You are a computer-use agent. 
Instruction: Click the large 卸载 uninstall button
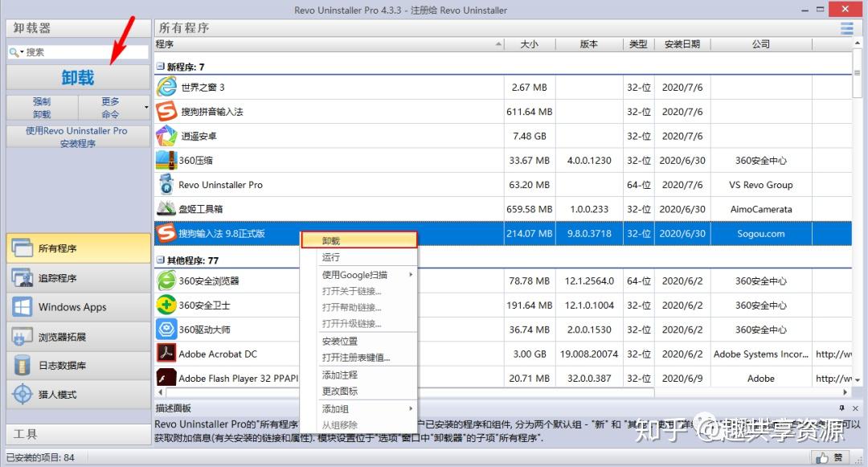(78, 77)
